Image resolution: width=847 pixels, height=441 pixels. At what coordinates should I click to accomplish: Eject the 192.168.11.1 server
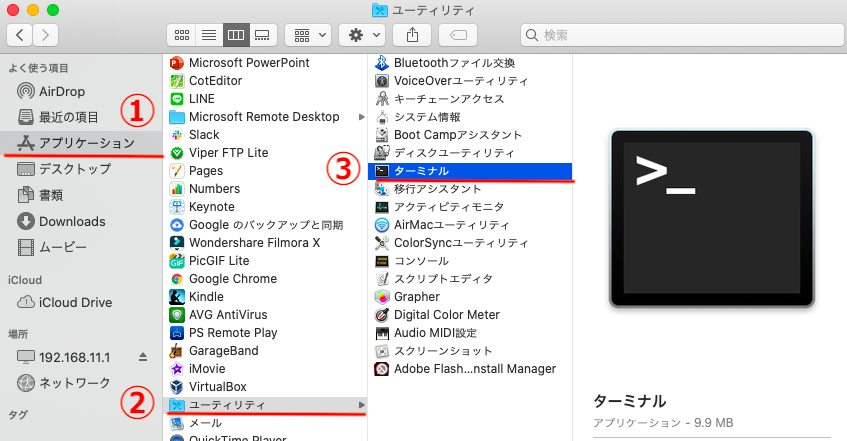[x=143, y=357]
